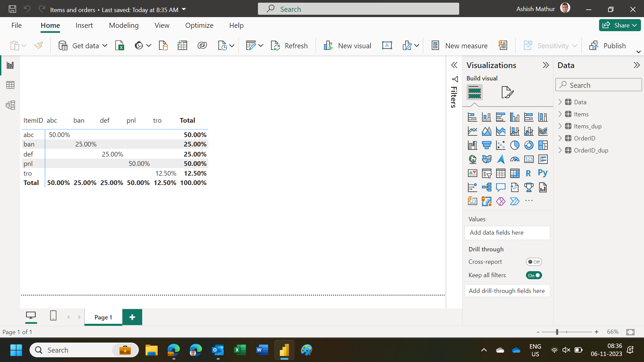The image size is (644, 362).
Task: Open the Share button dropdown
Action: point(634,25)
